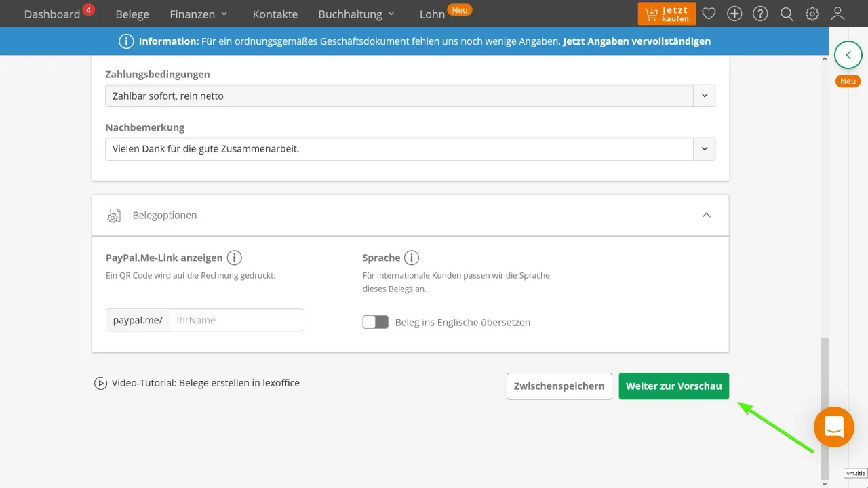Open the settings gear icon
Image resolution: width=868 pixels, height=488 pixels.
click(x=812, y=14)
